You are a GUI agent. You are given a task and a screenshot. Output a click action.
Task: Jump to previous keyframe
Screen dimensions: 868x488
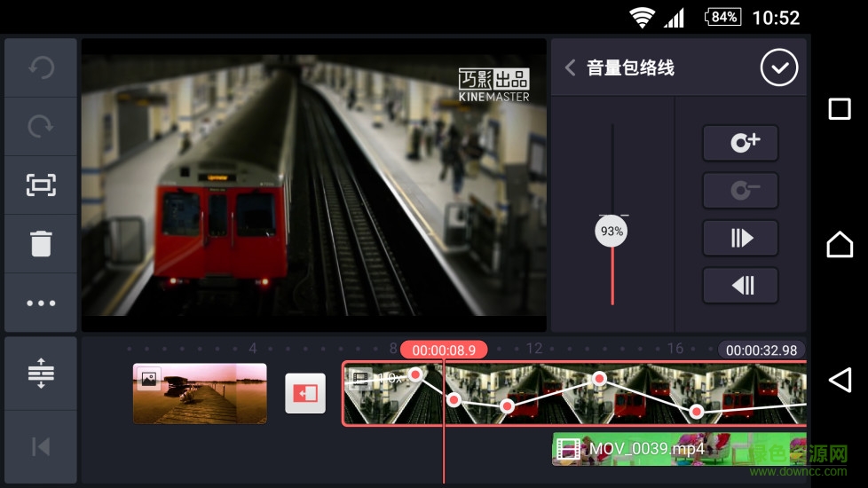point(740,285)
